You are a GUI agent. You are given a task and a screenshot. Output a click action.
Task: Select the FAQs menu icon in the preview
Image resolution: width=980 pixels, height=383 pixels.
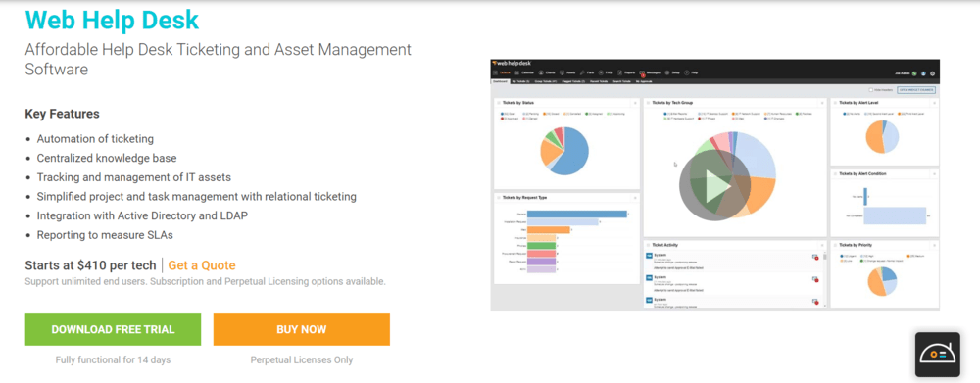(601, 72)
